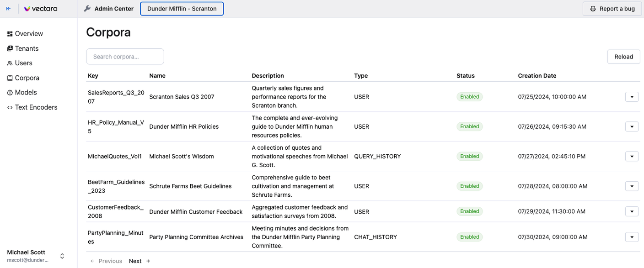Click the Admin Center wrench icon
This screenshot has width=644, height=268.
pyautogui.click(x=87, y=9)
